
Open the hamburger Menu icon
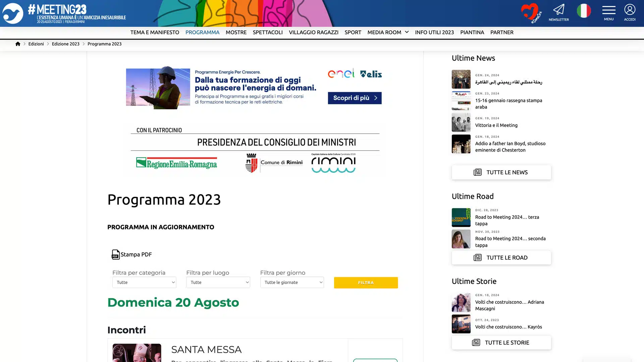(609, 13)
